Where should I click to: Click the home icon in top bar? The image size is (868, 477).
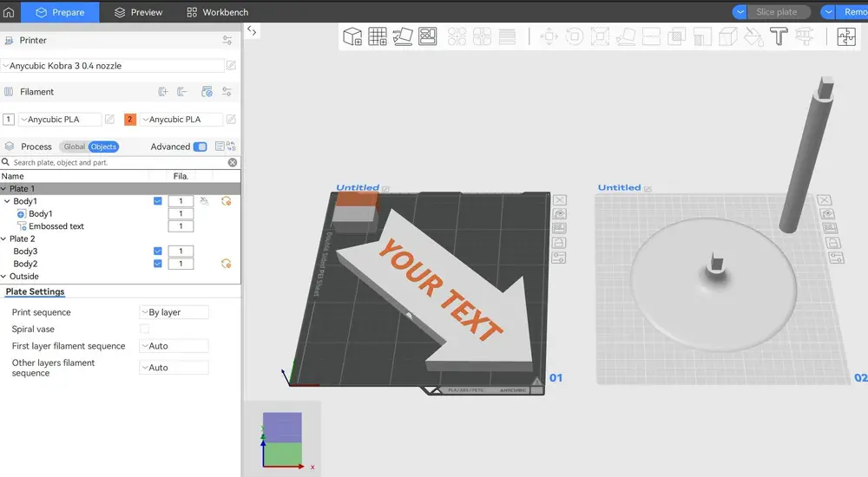(9, 12)
